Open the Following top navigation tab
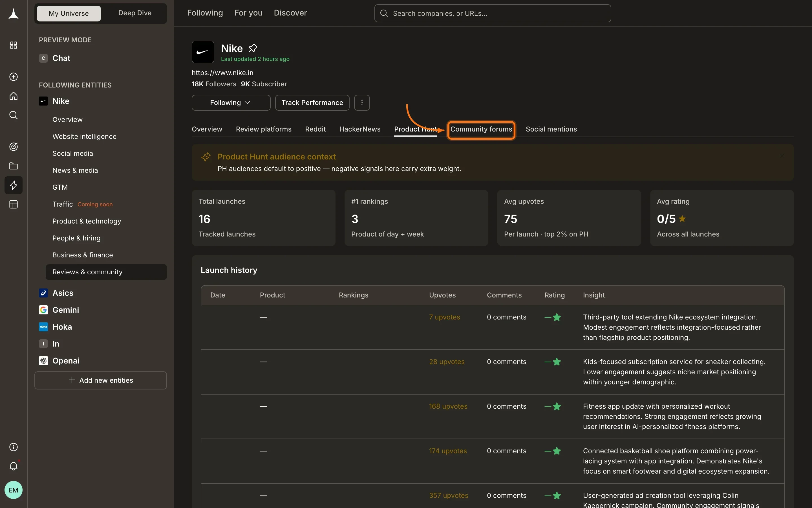The image size is (812, 508). point(205,13)
